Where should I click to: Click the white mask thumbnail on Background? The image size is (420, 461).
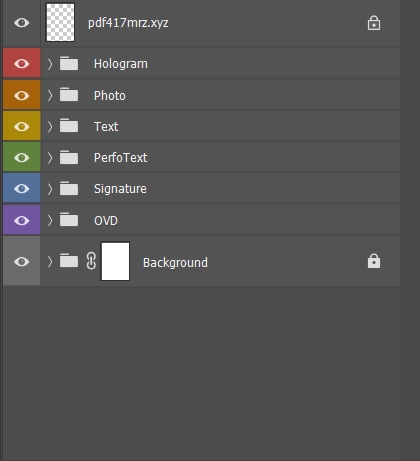pos(115,261)
